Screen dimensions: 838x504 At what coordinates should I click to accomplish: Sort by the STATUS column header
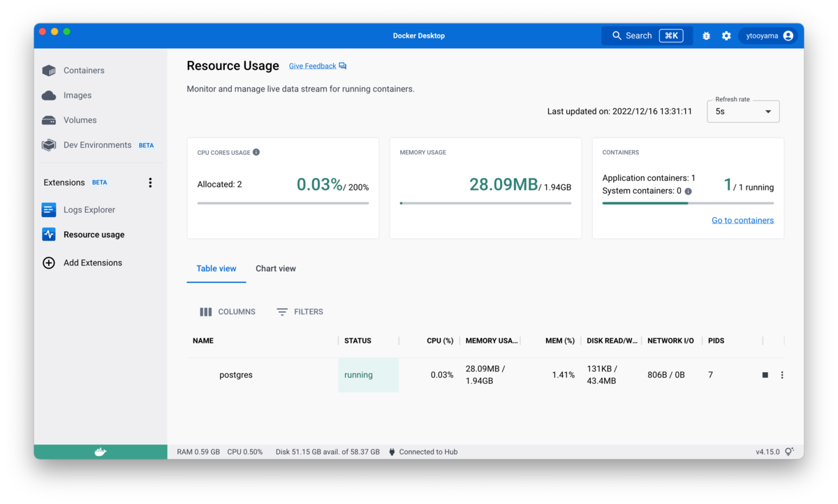click(x=358, y=341)
